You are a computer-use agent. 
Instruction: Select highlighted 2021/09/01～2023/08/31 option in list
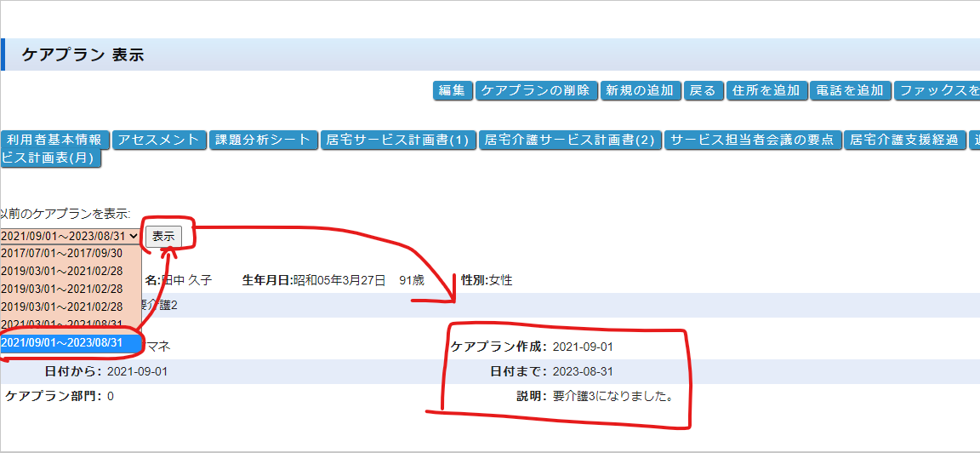(62, 342)
